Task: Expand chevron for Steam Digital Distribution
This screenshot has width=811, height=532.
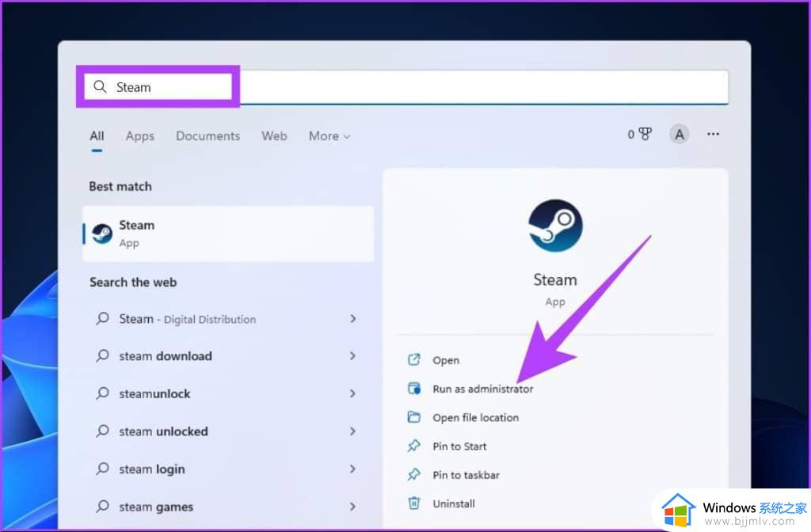Action: tap(352, 318)
